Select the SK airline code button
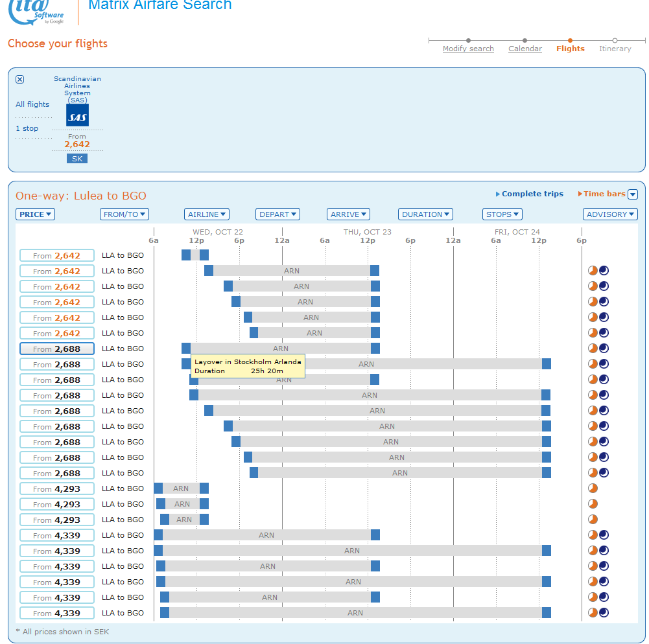 (x=77, y=159)
